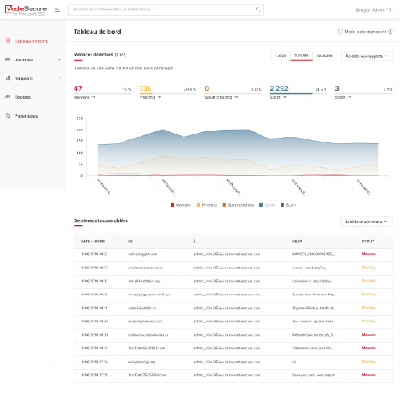Select the 30 jours period tab
Image resolution: width=405 pixels, height=405 pixels.
(x=324, y=56)
